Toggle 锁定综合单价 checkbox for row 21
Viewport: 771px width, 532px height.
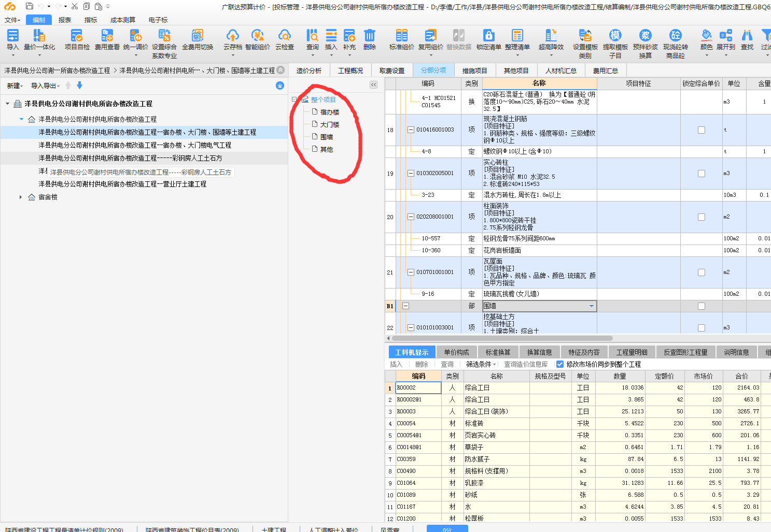point(702,272)
